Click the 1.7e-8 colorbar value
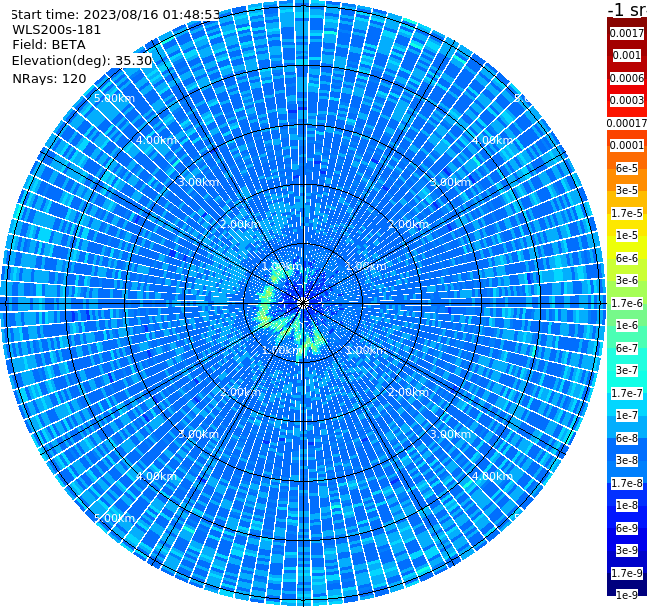Viewport: 647px width, 607px height. click(x=627, y=483)
